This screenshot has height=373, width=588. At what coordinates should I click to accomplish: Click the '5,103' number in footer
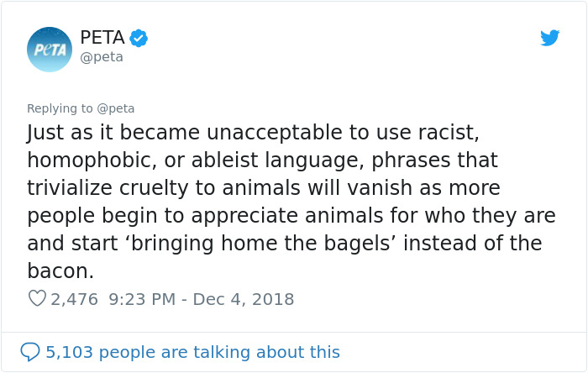(x=69, y=352)
